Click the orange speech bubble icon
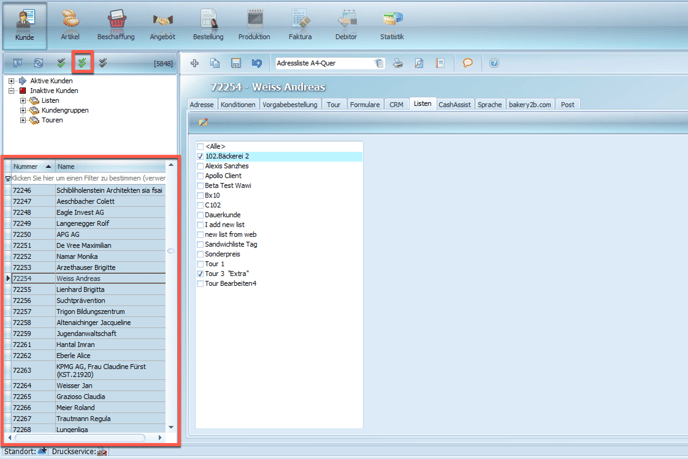 pyautogui.click(x=468, y=63)
